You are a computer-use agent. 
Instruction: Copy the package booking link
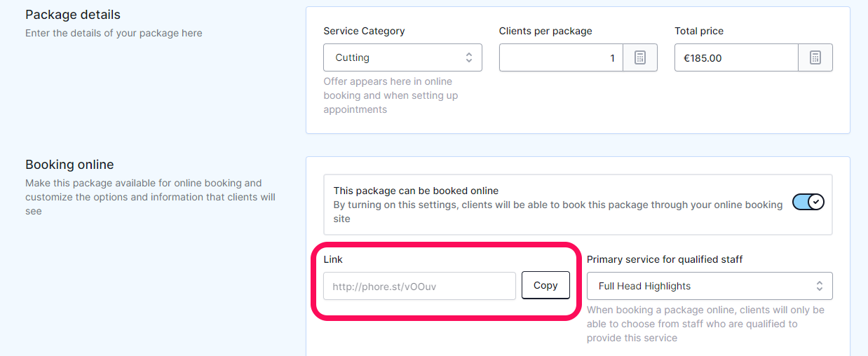click(545, 285)
